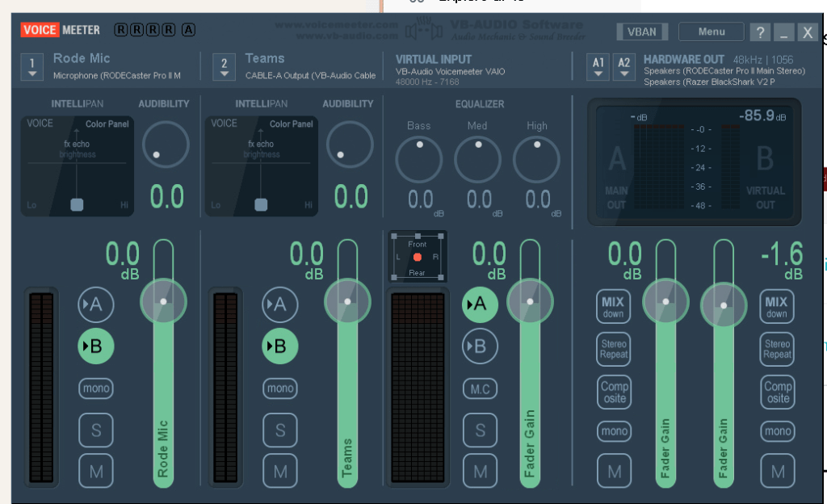Enable bus B on Virtual Input strip

pyautogui.click(x=480, y=346)
